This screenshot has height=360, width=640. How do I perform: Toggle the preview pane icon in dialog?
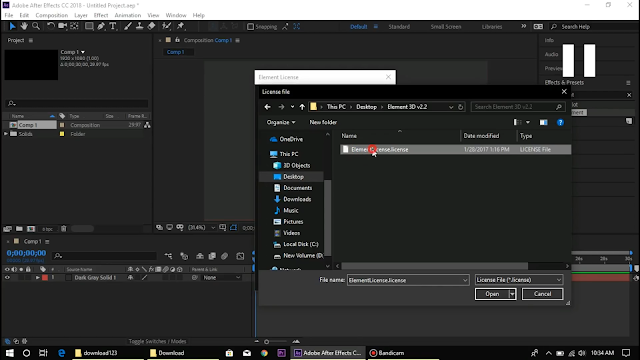pos(543,122)
